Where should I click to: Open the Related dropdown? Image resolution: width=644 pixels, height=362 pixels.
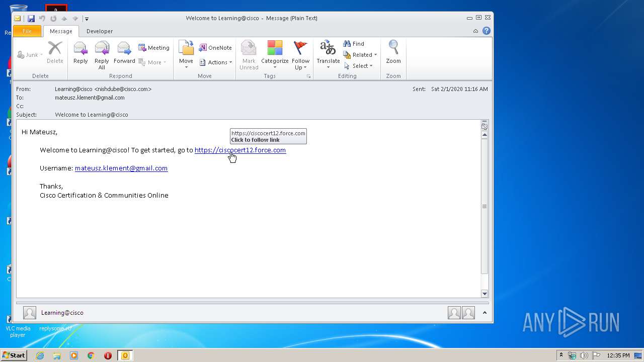[360, 55]
